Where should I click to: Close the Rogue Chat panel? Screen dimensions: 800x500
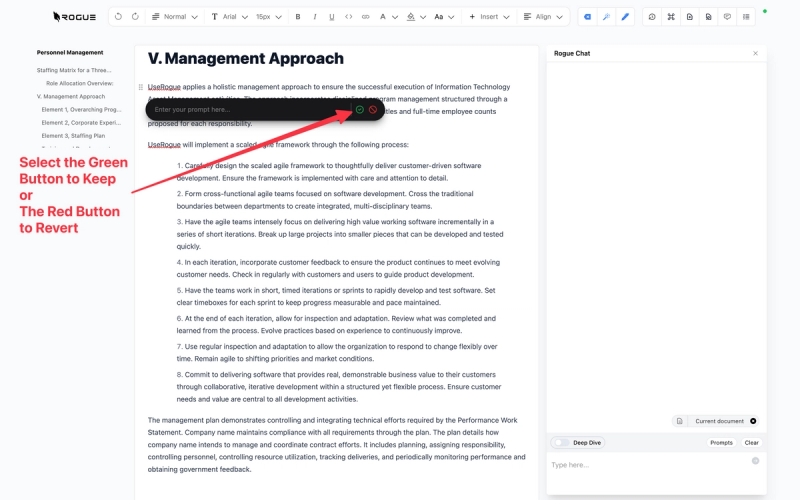(756, 53)
